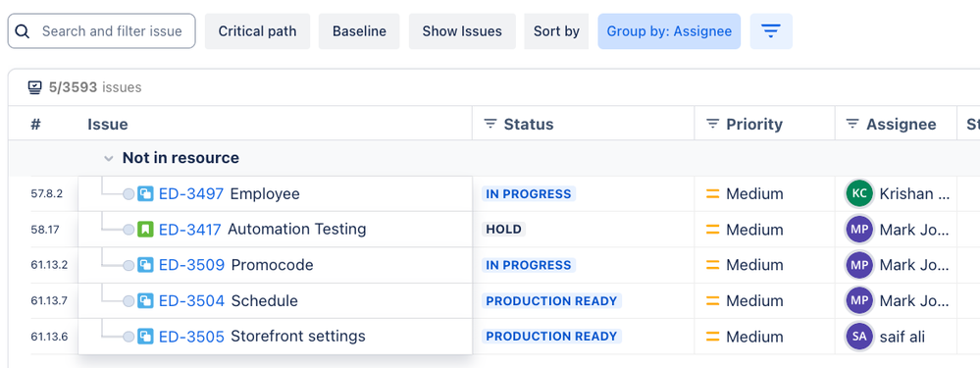The height and width of the screenshot is (368, 980).
Task: Toggle Show Issues
Action: pyautogui.click(x=462, y=31)
